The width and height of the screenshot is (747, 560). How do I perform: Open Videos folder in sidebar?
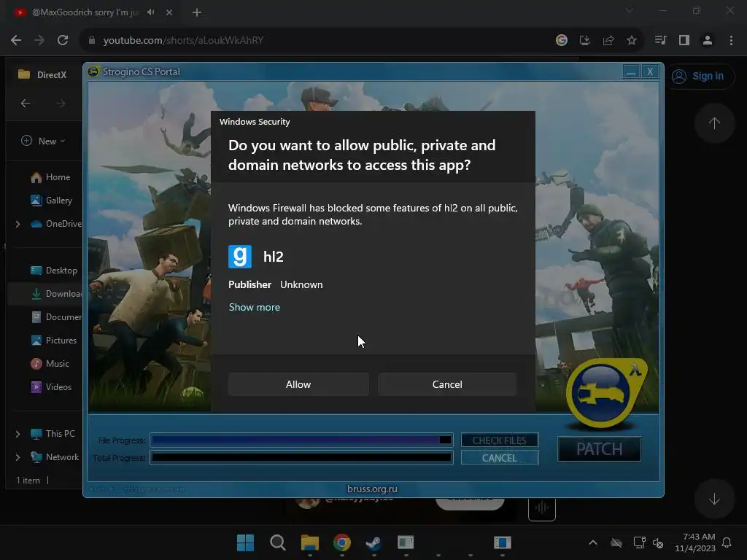pyautogui.click(x=51, y=387)
